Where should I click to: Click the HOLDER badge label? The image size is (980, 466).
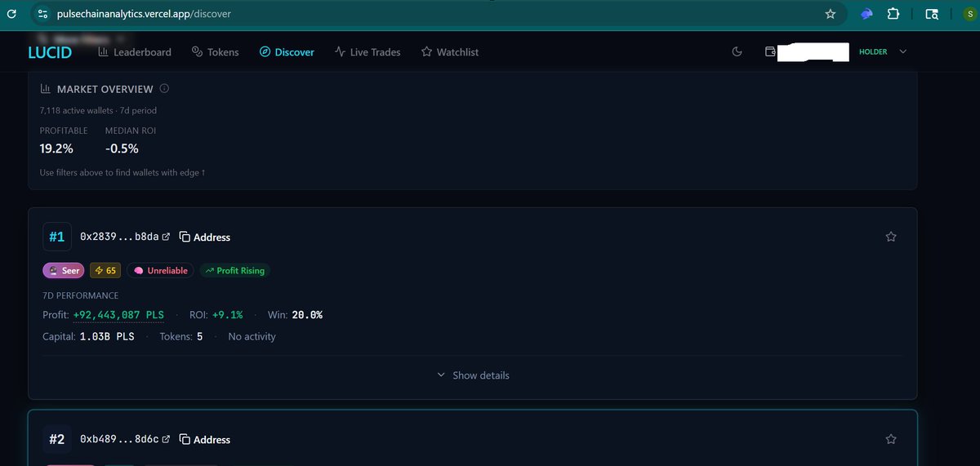[873, 51]
